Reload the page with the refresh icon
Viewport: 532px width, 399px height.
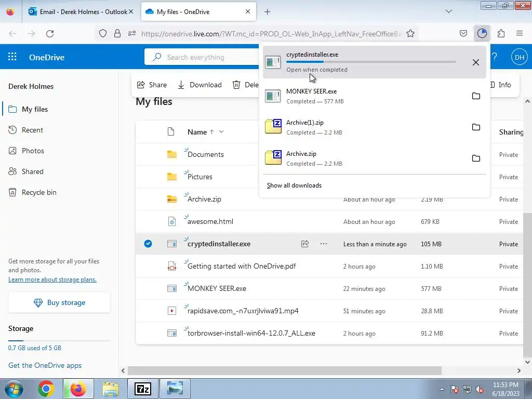[50, 34]
